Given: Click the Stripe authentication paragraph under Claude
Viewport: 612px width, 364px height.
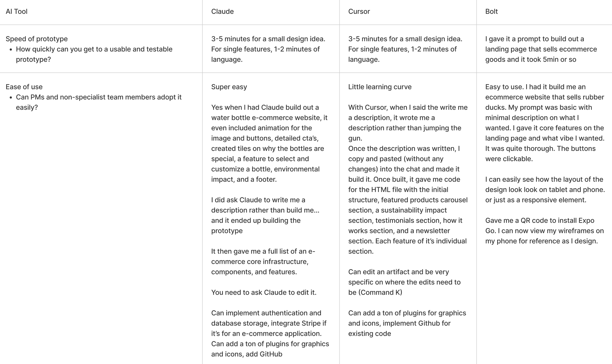Looking at the screenshot, I should (270, 333).
